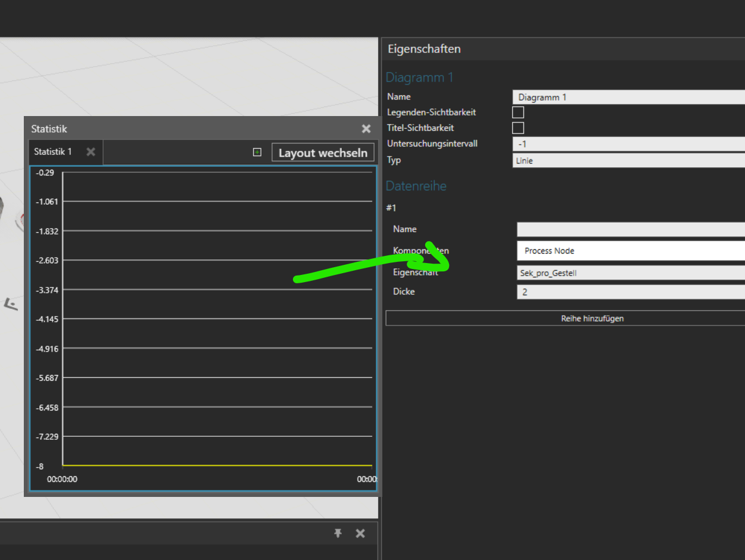Viewport: 745px width, 560px height.
Task: Pin the bottom docked panel
Action: (x=338, y=533)
